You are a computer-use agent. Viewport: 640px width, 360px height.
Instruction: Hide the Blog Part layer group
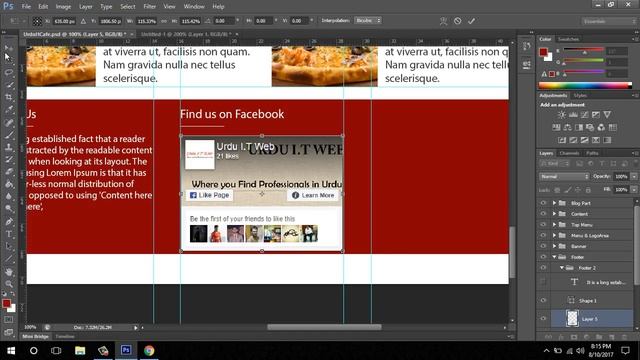[x=543, y=203]
